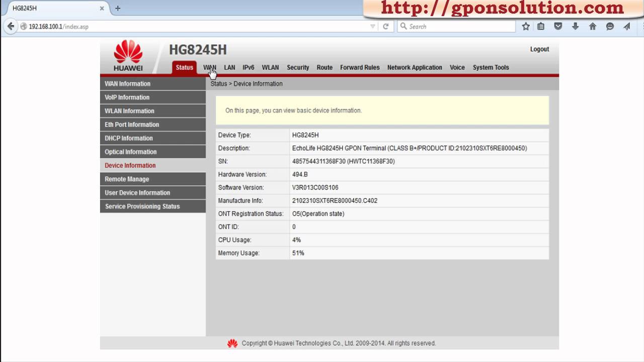
Task: Go to the browser home icon
Action: pos(593,27)
